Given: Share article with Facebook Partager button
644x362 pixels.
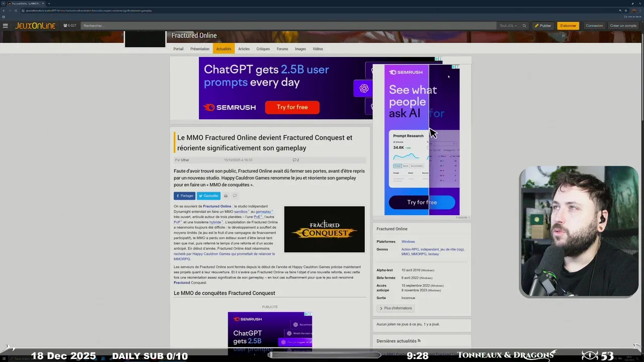Looking at the screenshot, I should point(185,196).
